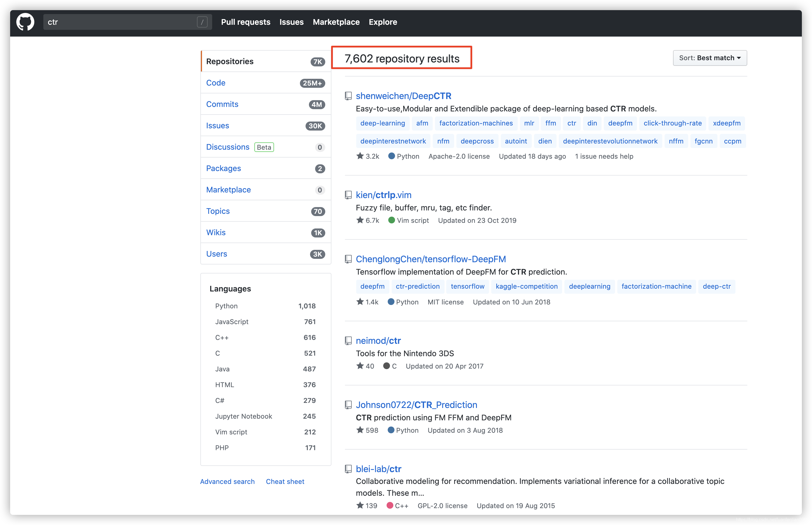Select Issues results filter in sidebar

pos(266,125)
